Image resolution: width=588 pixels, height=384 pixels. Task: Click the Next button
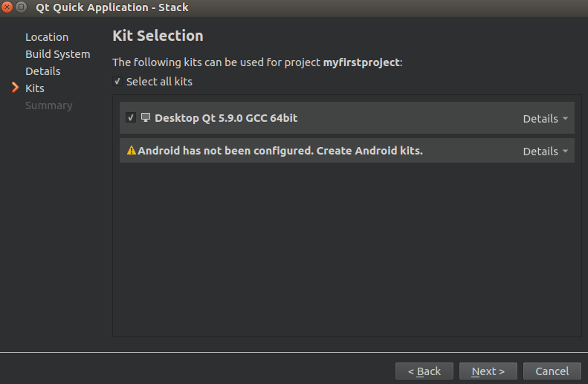(x=488, y=371)
